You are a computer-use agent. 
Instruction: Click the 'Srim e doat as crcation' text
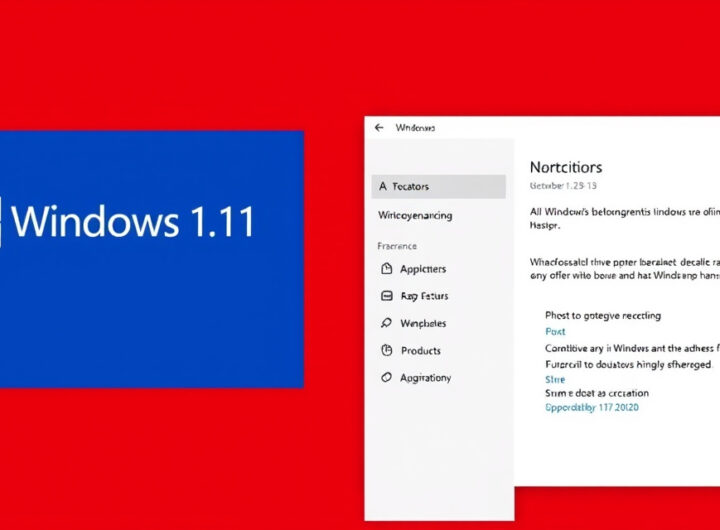click(x=597, y=393)
